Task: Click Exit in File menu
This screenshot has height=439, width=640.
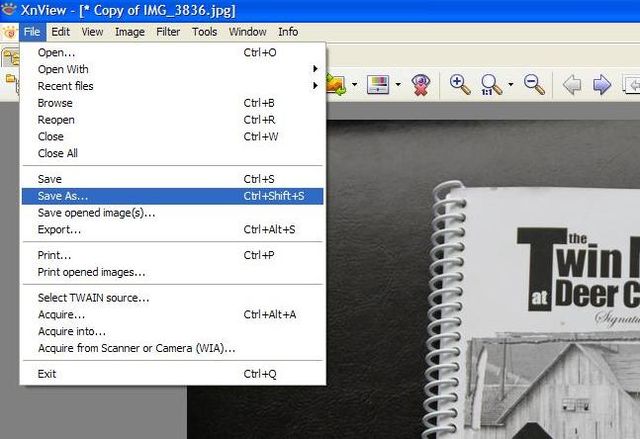Action: point(173,374)
